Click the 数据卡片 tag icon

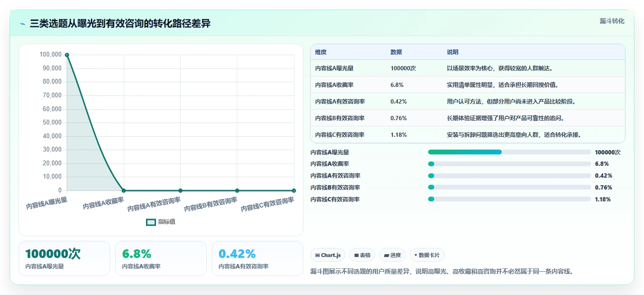(416, 255)
